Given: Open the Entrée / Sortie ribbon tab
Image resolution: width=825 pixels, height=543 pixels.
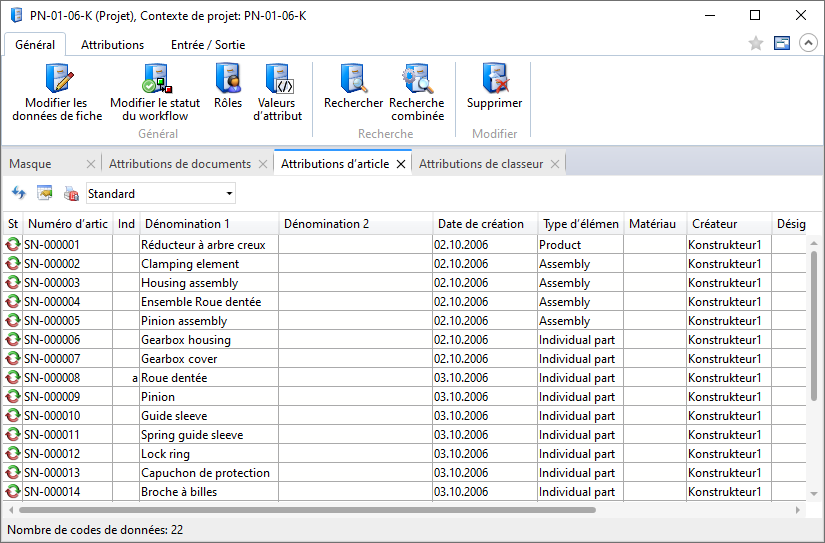Looking at the screenshot, I should (x=208, y=44).
